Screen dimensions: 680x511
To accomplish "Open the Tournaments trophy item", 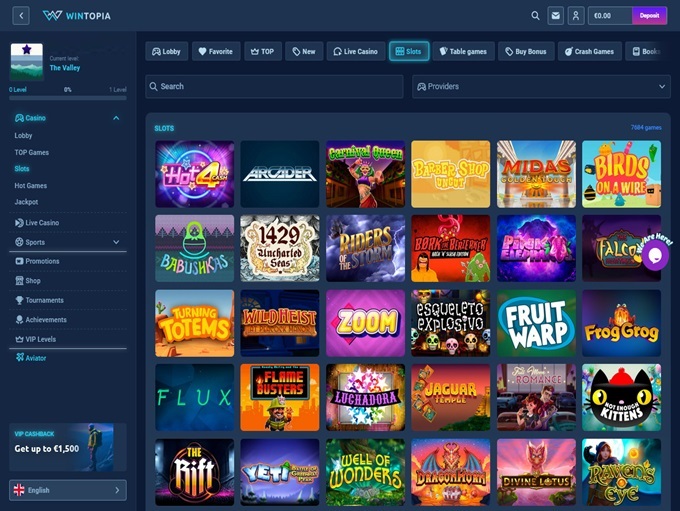I will click(x=44, y=300).
